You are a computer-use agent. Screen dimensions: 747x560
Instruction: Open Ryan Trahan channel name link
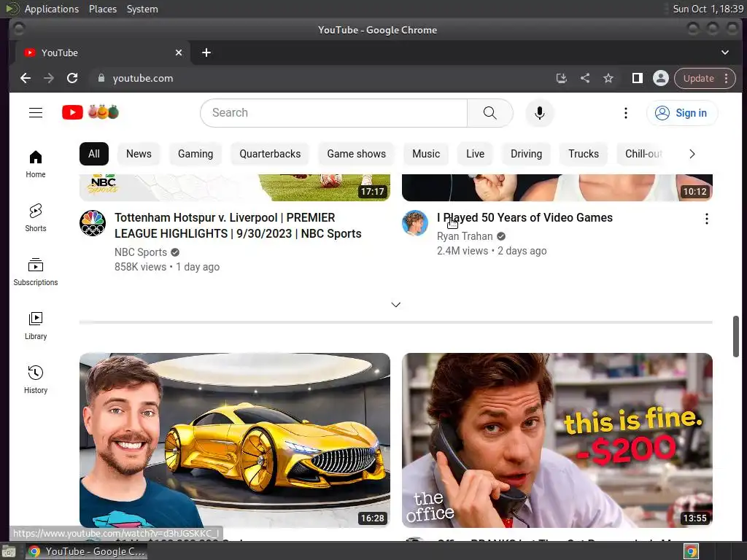[x=465, y=236]
